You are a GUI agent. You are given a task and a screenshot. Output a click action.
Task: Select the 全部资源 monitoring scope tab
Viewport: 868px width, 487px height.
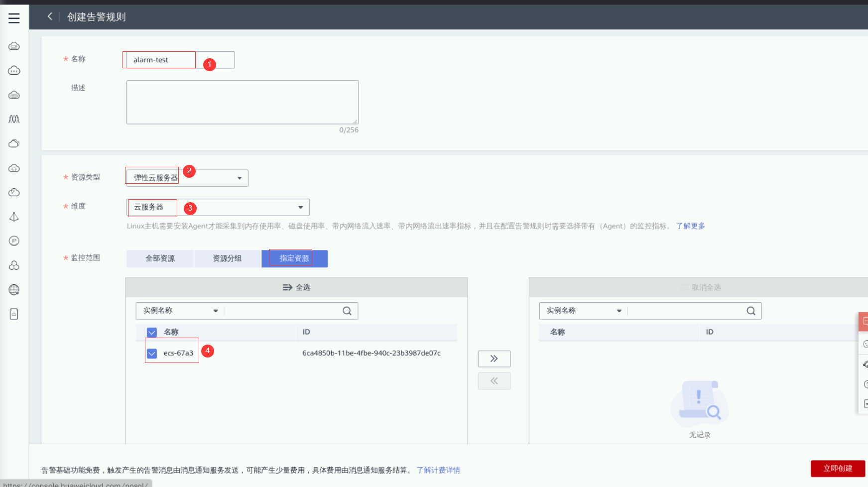click(x=160, y=258)
